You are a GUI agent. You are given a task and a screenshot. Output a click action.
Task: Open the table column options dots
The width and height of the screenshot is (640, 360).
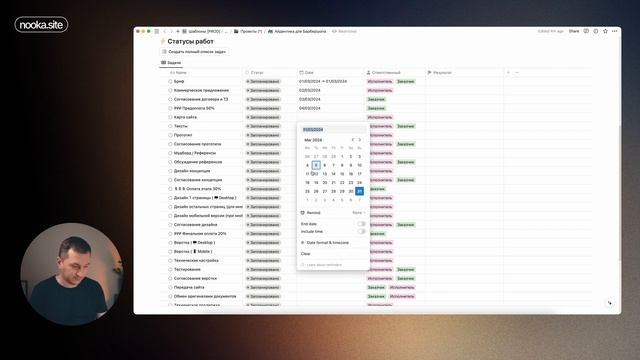tap(517, 73)
